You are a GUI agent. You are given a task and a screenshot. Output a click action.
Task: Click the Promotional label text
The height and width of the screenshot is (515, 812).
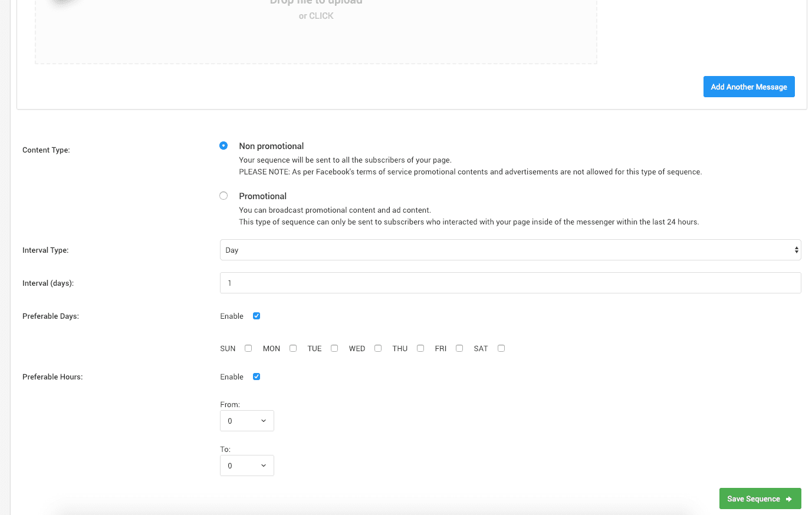point(262,196)
